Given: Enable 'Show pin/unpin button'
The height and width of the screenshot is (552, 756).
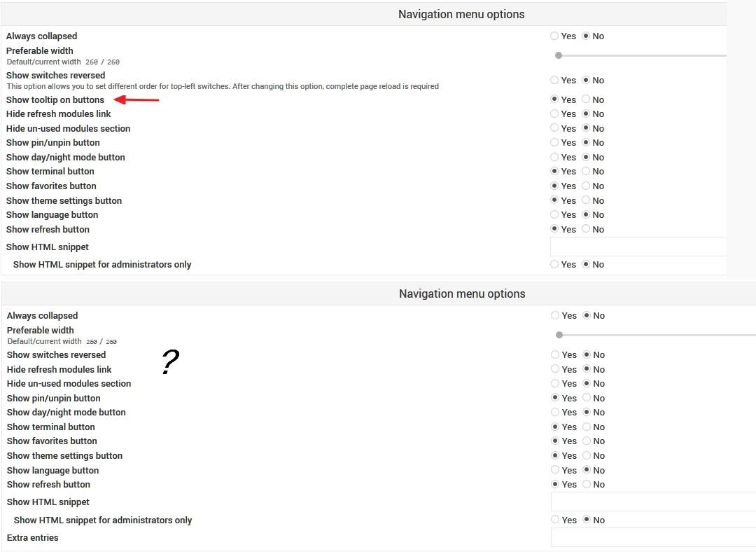Looking at the screenshot, I should 554,142.
